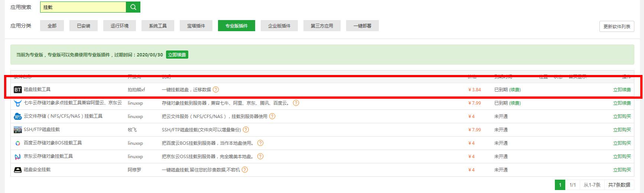Click the 七牛云存储 plugin icon
This screenshot has height=193, width=644.
pyautogui.click(x=18, y=103)
